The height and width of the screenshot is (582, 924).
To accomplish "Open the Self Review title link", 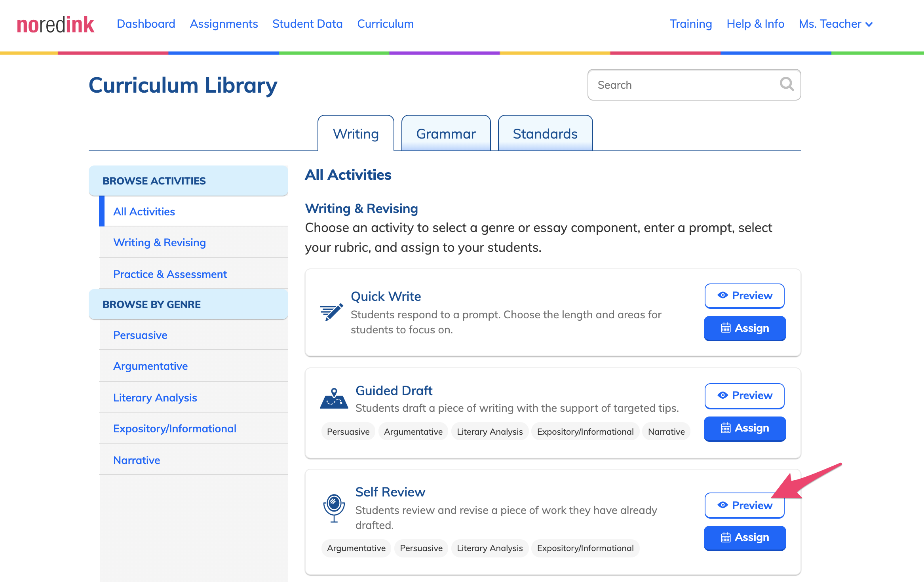I will (x=390, y=492).
